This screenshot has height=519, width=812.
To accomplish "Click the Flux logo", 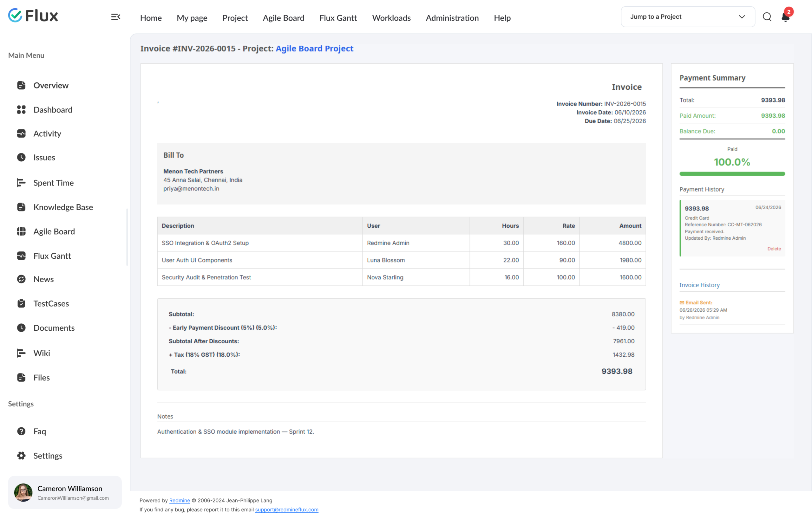I will point(33,16).
